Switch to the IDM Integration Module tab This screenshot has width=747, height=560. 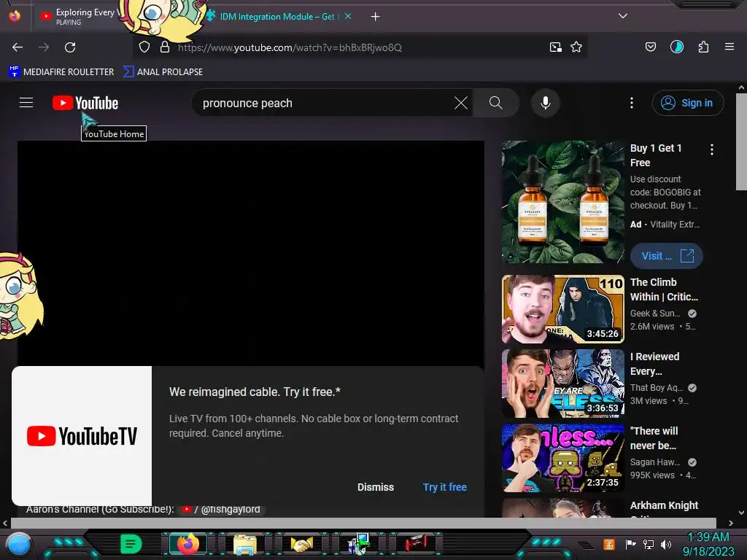279,17
